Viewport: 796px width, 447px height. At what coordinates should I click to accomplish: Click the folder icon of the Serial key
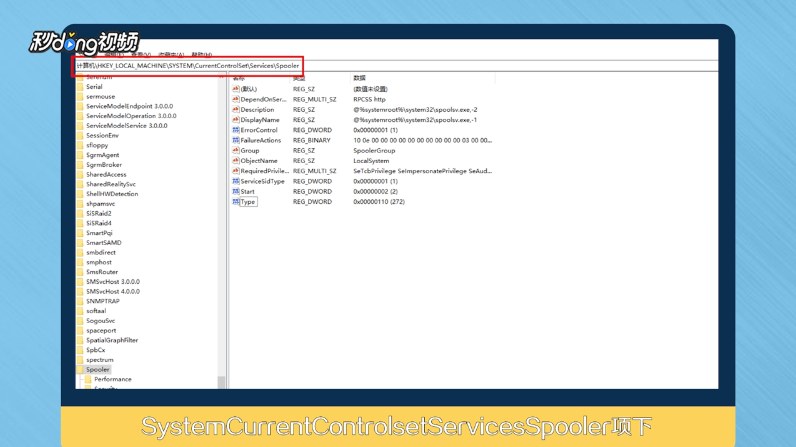(x=80, y=87)
